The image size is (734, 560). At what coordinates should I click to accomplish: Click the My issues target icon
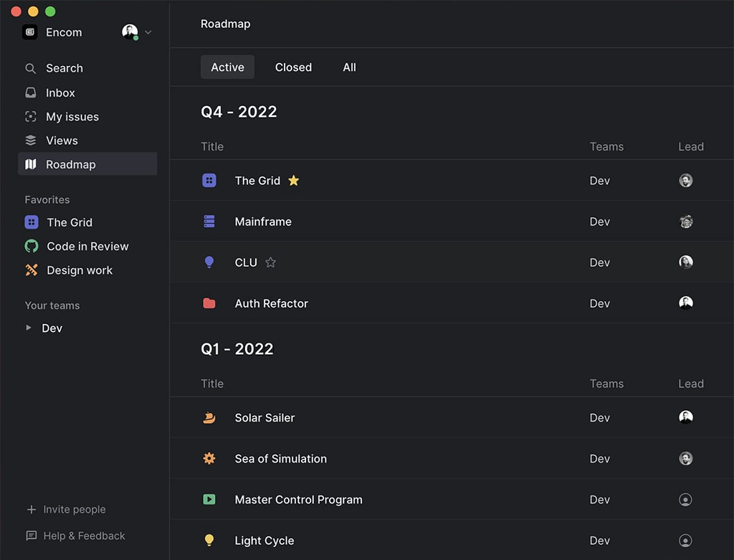[30, 117]
